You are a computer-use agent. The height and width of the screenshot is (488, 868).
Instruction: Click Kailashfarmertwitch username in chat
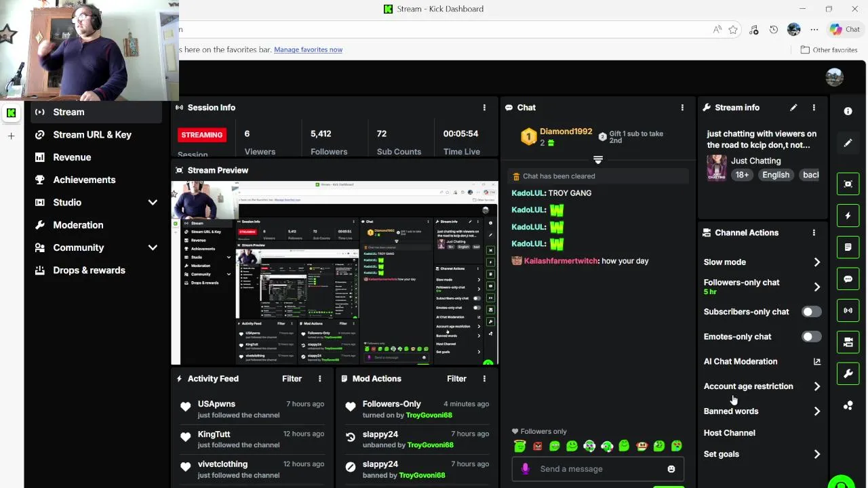pyautogui.click(x=561, y=261)
